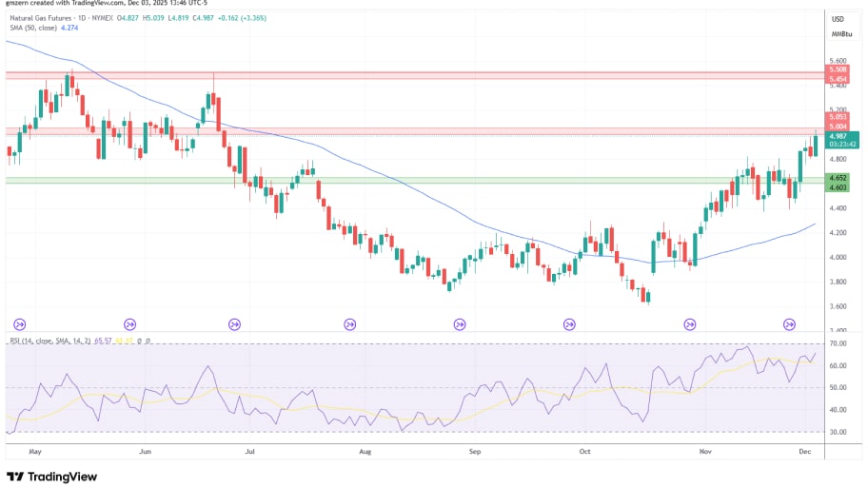Select the event marker above the Aug label
The width and height of the screenshot is (868, 488).
[349, 324]
